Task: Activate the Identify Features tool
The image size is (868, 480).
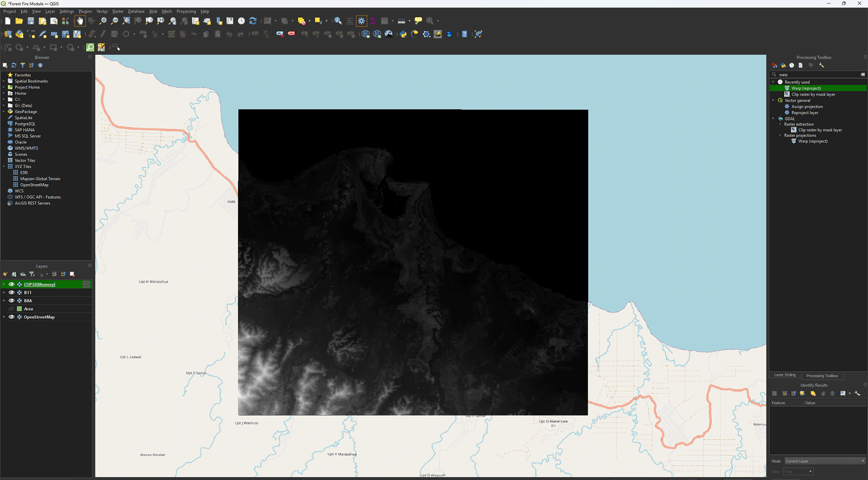Action: point(338,21)
